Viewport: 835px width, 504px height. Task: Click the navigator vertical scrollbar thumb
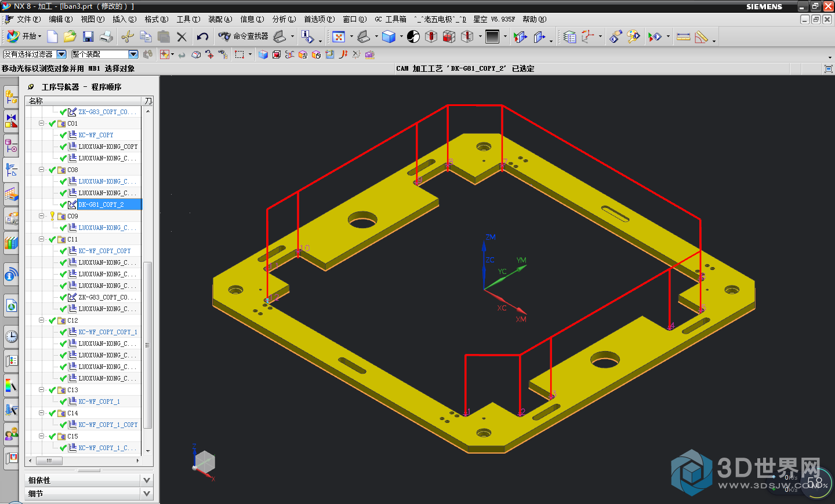tap(147, 345)
